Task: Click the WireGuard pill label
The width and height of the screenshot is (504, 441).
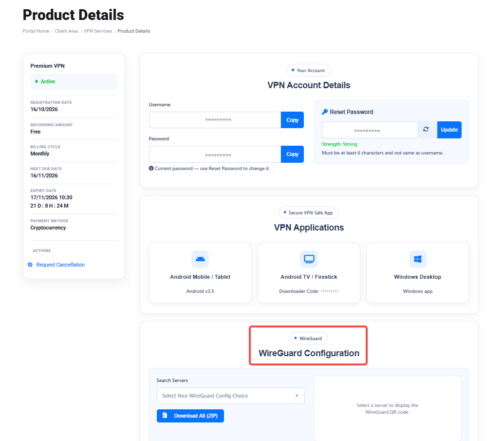Action: click(x=309, y=338)
